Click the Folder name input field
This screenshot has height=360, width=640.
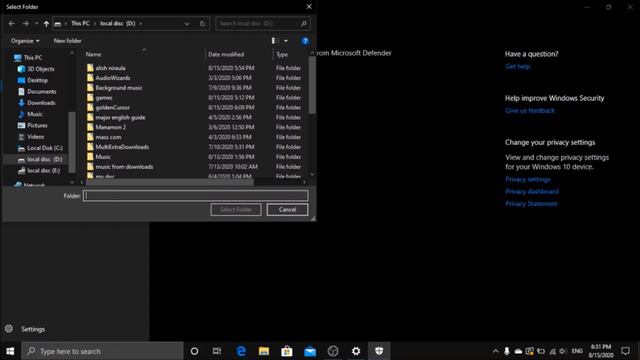(x=196, y=196)
